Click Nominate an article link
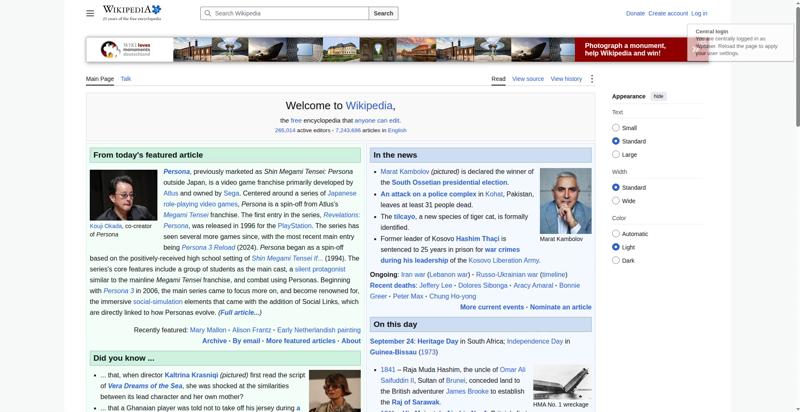Image resolution: width=800 pixels, height=412 pixels. coord(561,307)
